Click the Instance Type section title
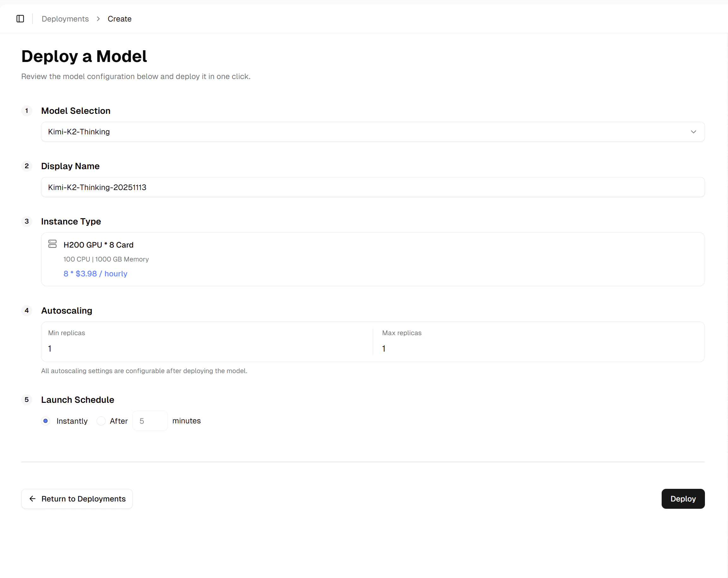This screenshot has height=578, width=728. (x=71, y=222)
